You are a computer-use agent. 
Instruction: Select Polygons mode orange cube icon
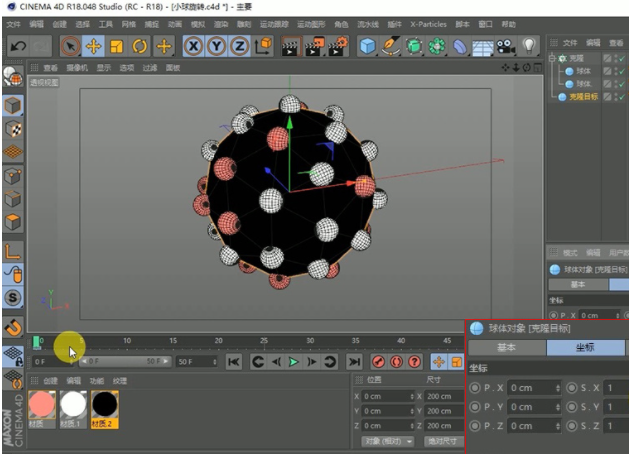13,221
